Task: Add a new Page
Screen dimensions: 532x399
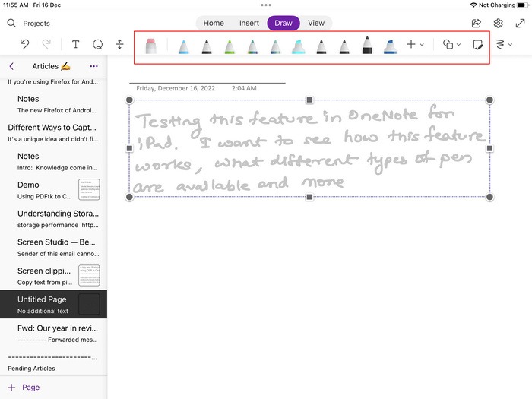Action: coord(24,387)
